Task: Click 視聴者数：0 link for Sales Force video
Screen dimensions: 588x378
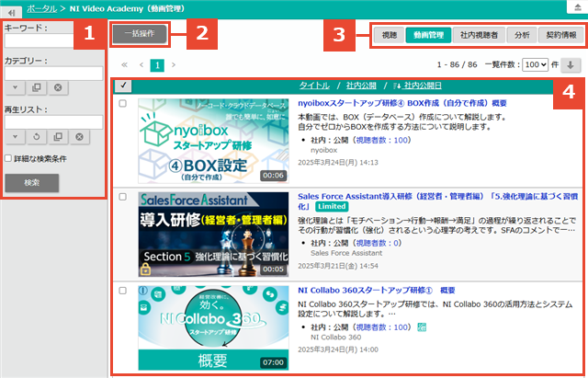Action: 377,243
